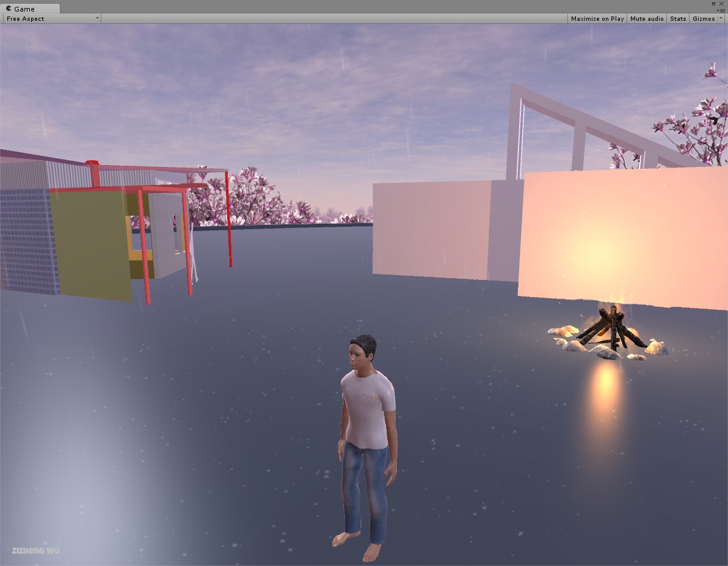728x566 pixels.
Task: Expand the Gizmos dropdown arrow
Action: point(721,18)
